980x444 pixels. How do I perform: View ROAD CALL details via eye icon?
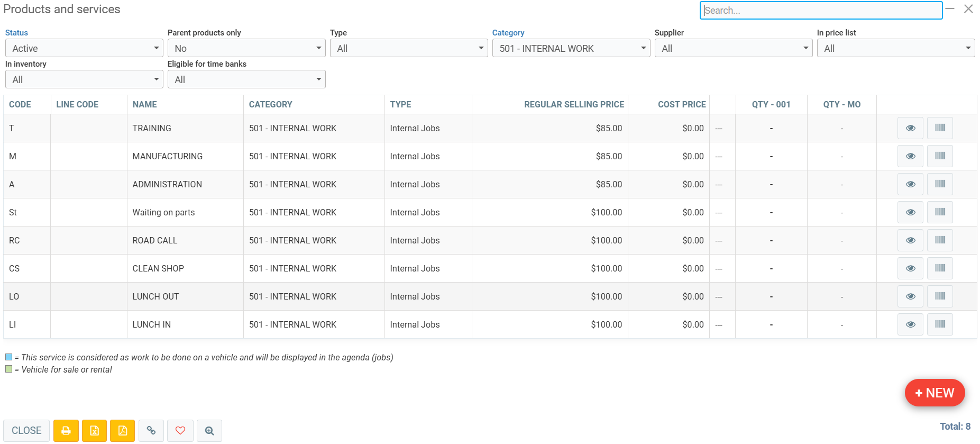910,240
